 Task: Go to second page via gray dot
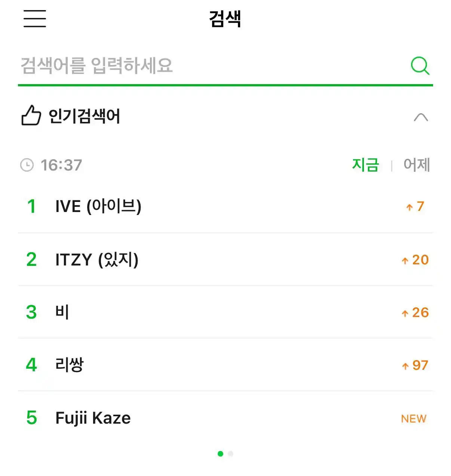[230, 454]
